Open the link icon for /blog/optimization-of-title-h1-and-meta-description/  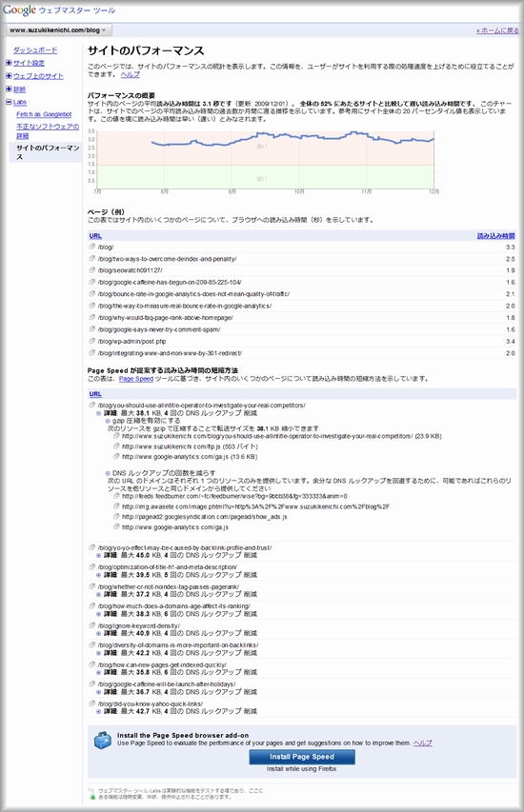click(x=91, y=566)
